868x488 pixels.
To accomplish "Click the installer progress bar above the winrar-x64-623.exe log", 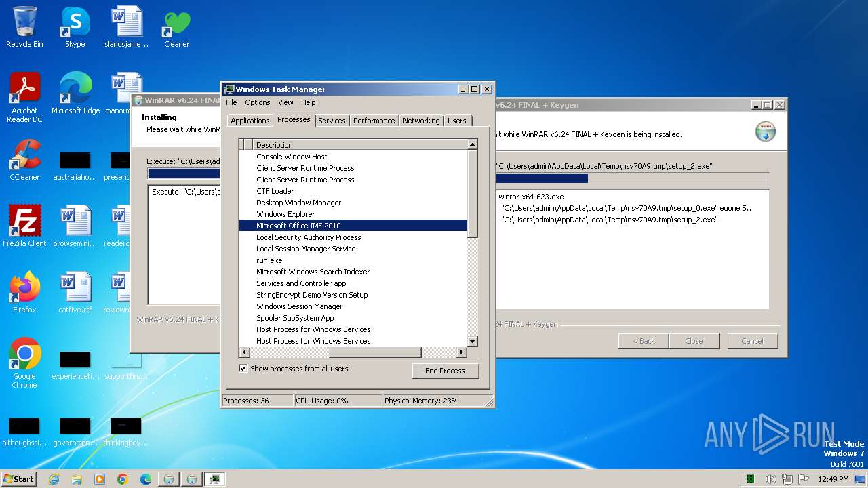I will (632, 178).
